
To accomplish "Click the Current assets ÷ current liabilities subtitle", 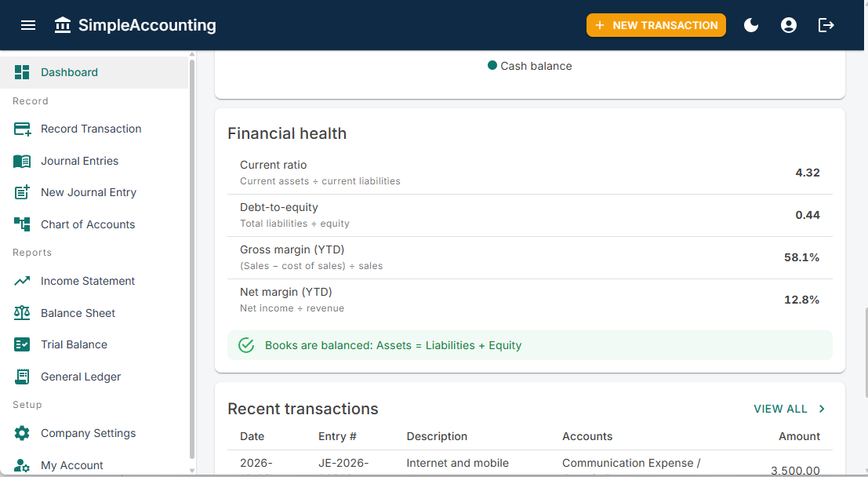I will tap(320, 181).
